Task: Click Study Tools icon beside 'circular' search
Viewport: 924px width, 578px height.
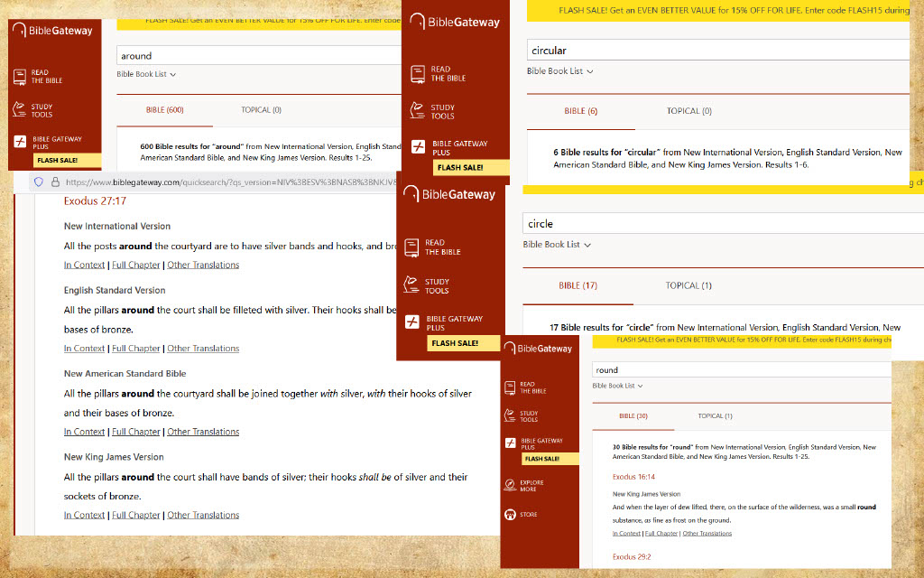Action: tap(417, 111)
